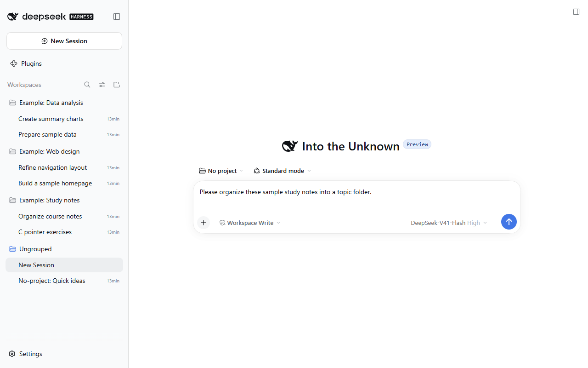Viewport: 588px width, 368px height.
Task: Open the DeepSeek-V41-Flash model dropdown
Action: (x=449, y=223)
